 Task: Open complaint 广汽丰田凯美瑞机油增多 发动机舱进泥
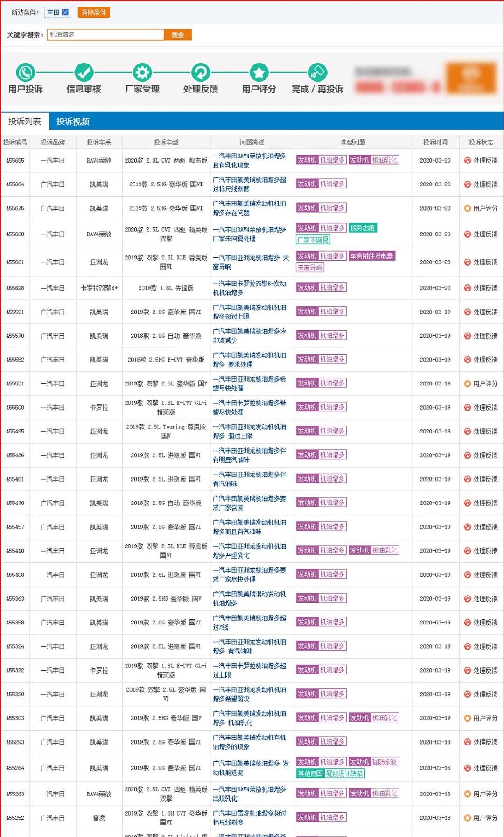tap(251, 768)
